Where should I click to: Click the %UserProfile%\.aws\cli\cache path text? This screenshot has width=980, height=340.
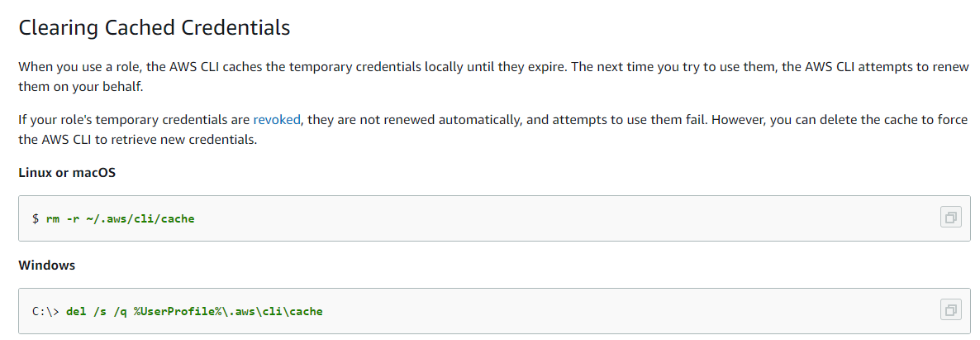pos(228,311)
